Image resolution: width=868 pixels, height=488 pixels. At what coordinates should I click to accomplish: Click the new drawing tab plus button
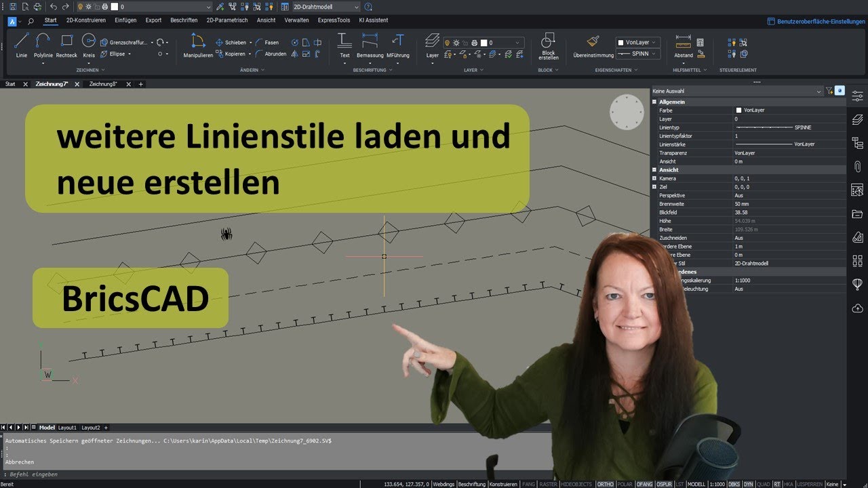click(x=141, y=84)
